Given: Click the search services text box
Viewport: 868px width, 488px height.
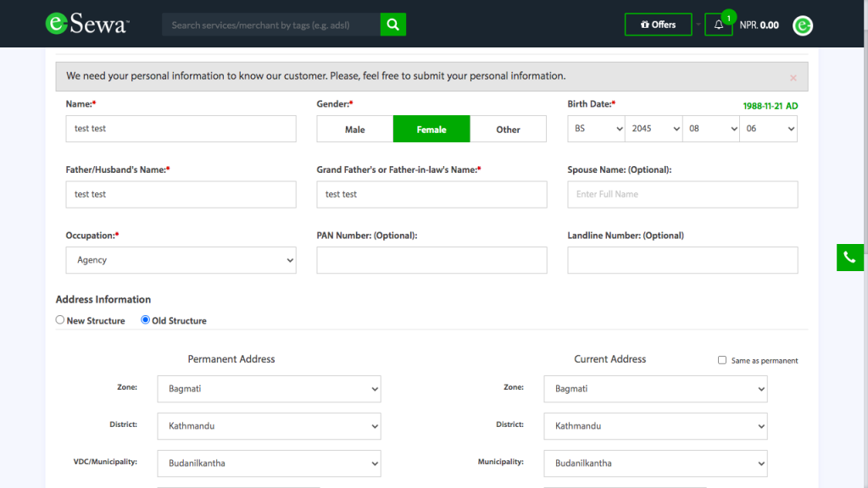Looking at the screenshot, I should 270,25.
